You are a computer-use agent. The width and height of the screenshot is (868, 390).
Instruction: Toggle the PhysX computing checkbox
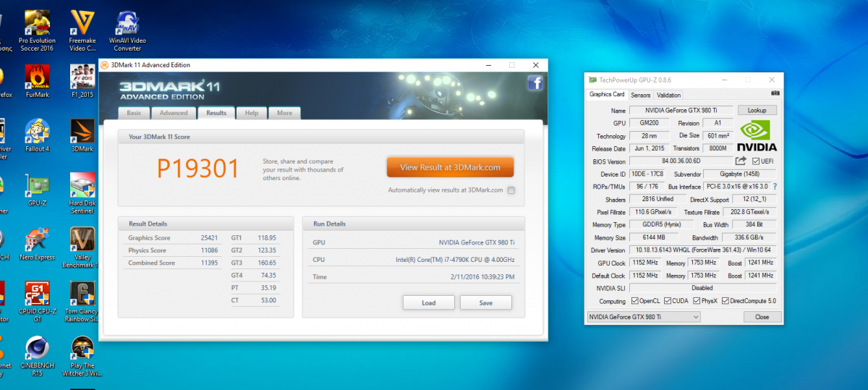(x=697, y=301)
